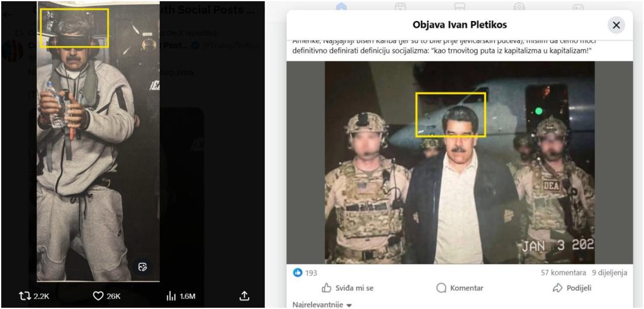Image resolution: width=644 pixels, height=309 pixels.
Task: Like the post with the heart icon
Action: (x=98, y=296)
